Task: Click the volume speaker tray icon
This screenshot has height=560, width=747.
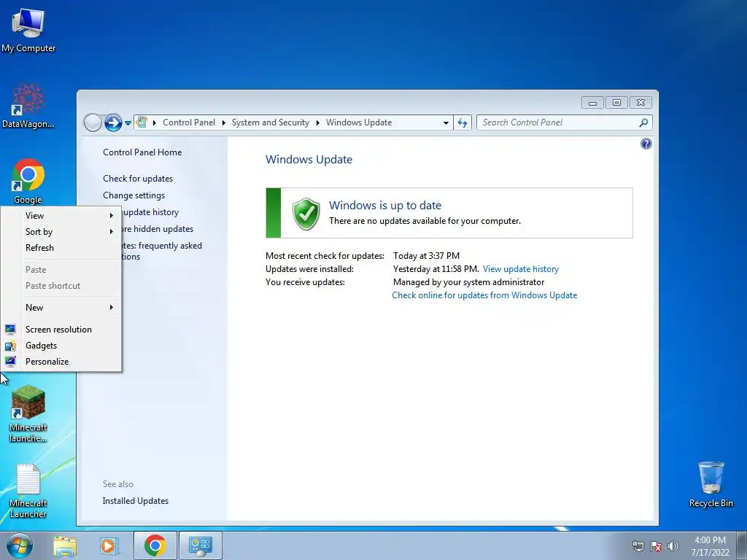Action: [x=673, y=546]
